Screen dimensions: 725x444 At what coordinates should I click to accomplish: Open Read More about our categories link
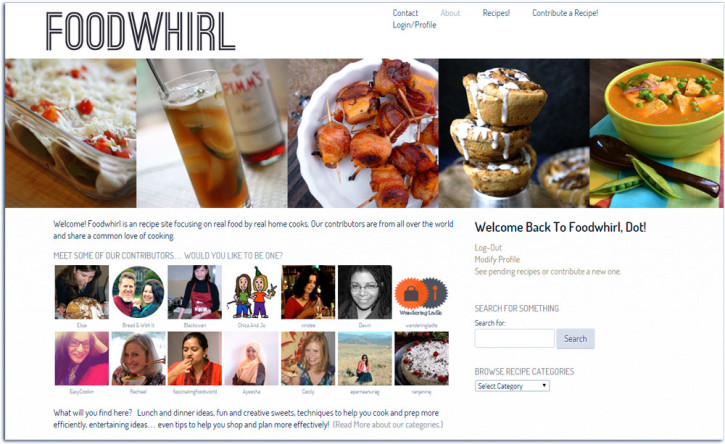387,425
